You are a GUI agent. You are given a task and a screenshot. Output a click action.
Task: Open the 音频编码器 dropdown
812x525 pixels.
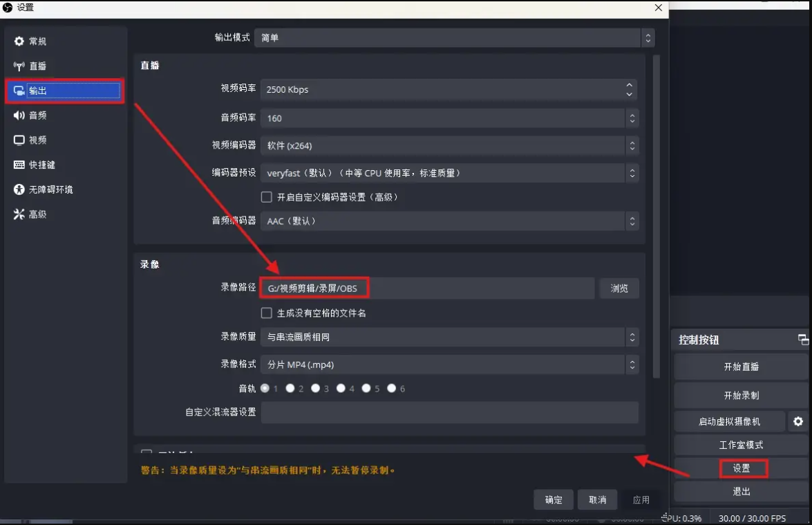(449, 221)
